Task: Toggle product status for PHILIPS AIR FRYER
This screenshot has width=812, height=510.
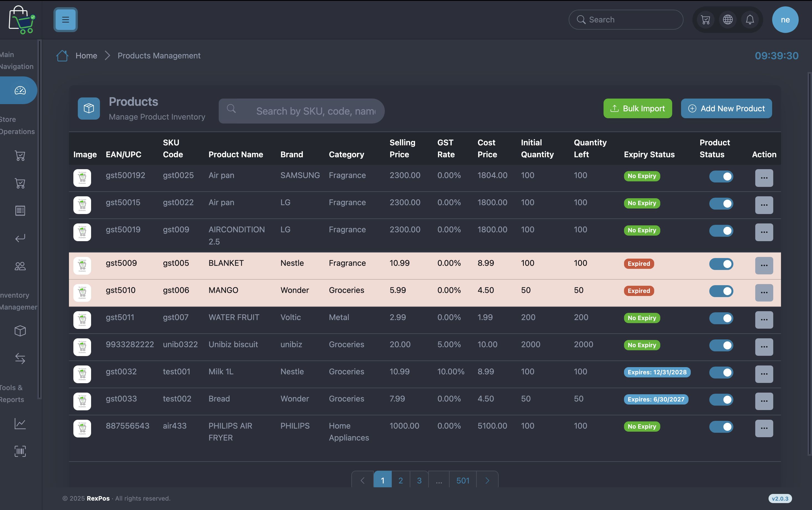Action: click(x=721, y=427)
